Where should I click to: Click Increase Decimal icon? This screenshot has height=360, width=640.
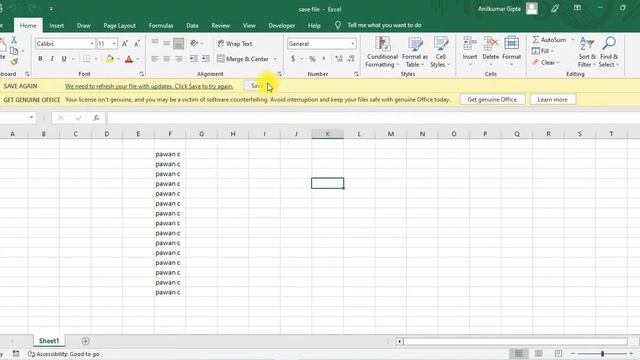338,59
